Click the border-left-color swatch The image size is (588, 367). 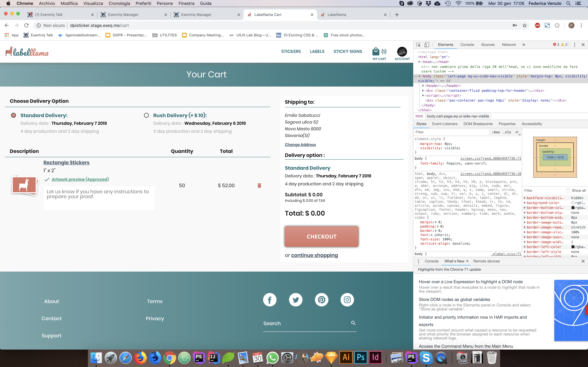[573, 247]
